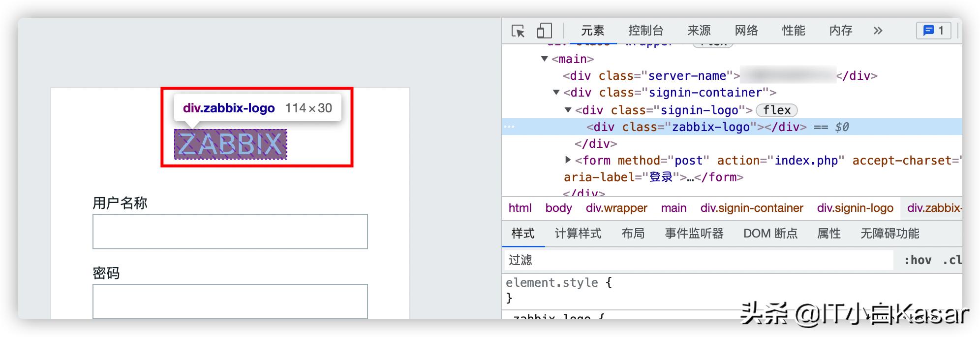
Task: Open the 布局 subtab
Action: 633,234
